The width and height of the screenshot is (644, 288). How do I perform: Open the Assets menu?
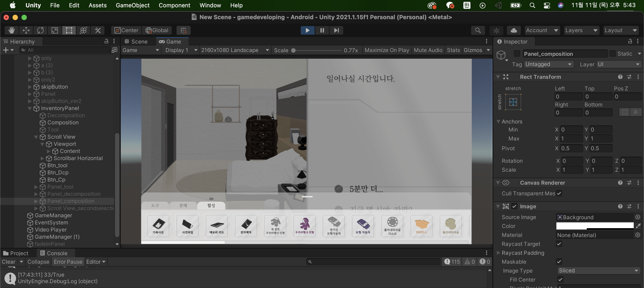pyautogui.click(x=97, y=5)
